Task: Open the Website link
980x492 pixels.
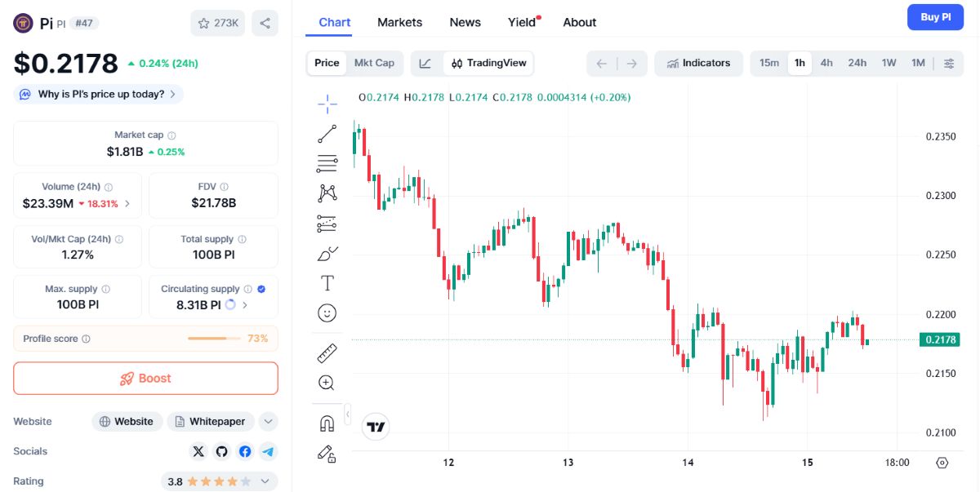Action: (x=127, y=422)
